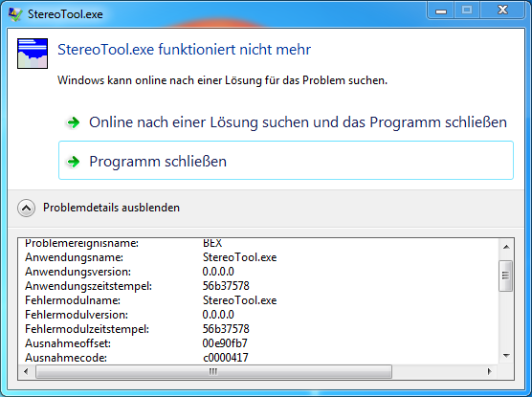The width and height of the screenshot is (532, 397).
Task: Click the Fehlermodulname StereoTool.exe row
Action: tap(151, 300)
